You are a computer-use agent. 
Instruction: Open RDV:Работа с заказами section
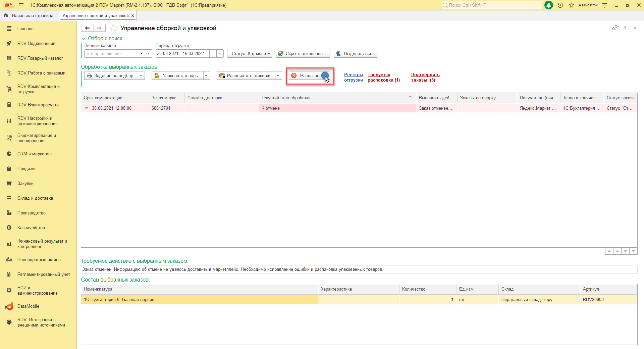pyautogui.click(x=41, y=73)
